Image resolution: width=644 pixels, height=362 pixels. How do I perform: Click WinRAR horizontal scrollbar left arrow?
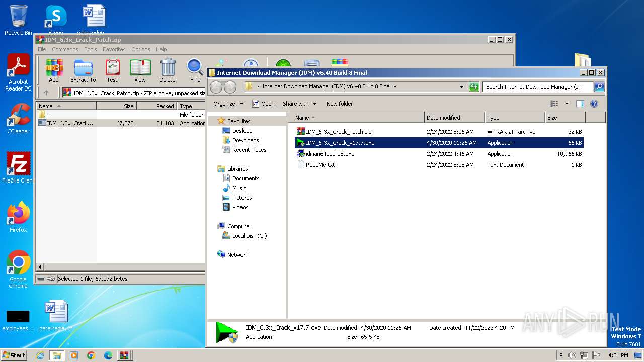[40, 266]
